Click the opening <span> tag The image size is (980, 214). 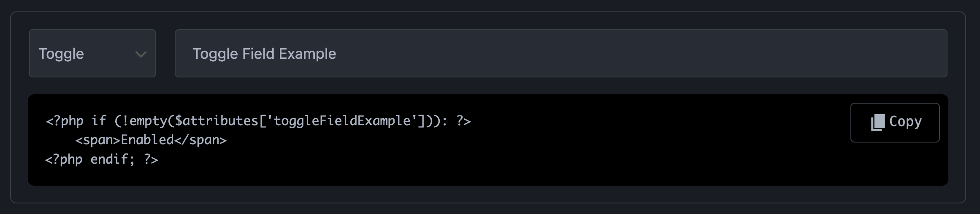(x=97, y=140)
